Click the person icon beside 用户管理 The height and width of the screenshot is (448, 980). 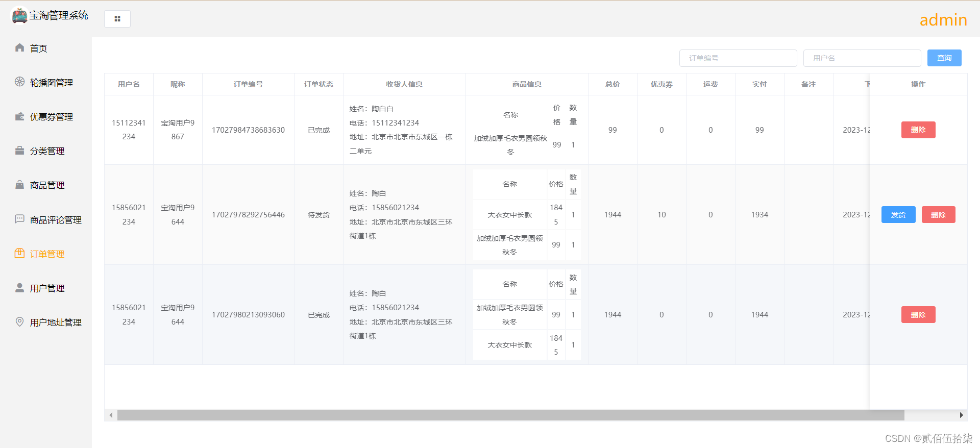[19, 288]
